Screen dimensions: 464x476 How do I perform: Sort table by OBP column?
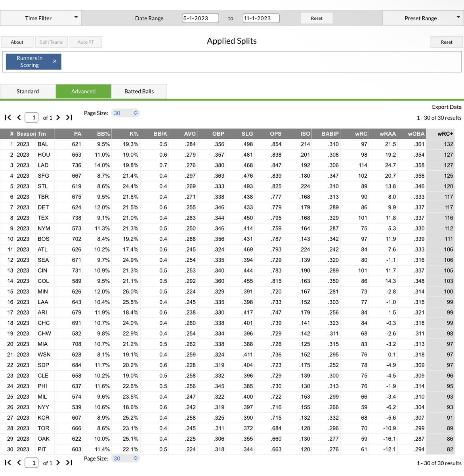pos(212,134)
